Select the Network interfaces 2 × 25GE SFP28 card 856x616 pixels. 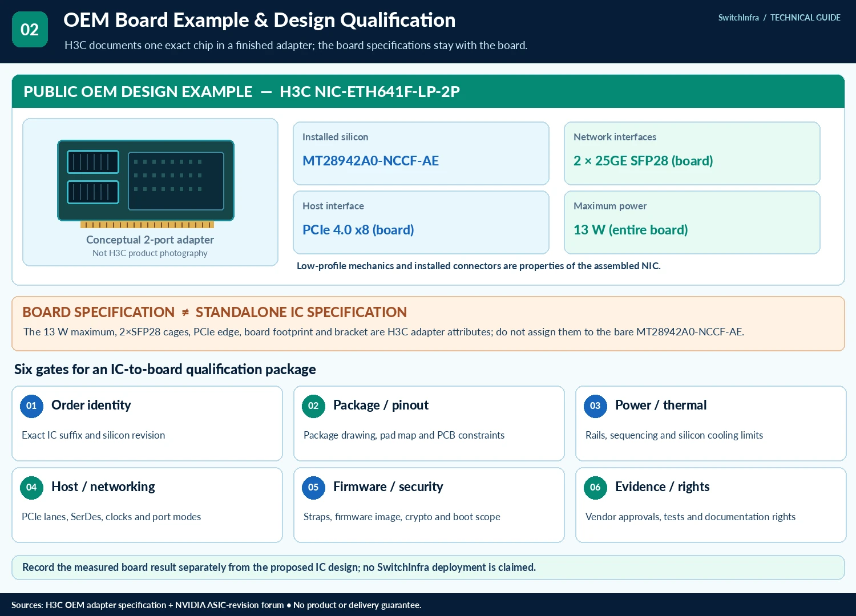click(692, 153)
